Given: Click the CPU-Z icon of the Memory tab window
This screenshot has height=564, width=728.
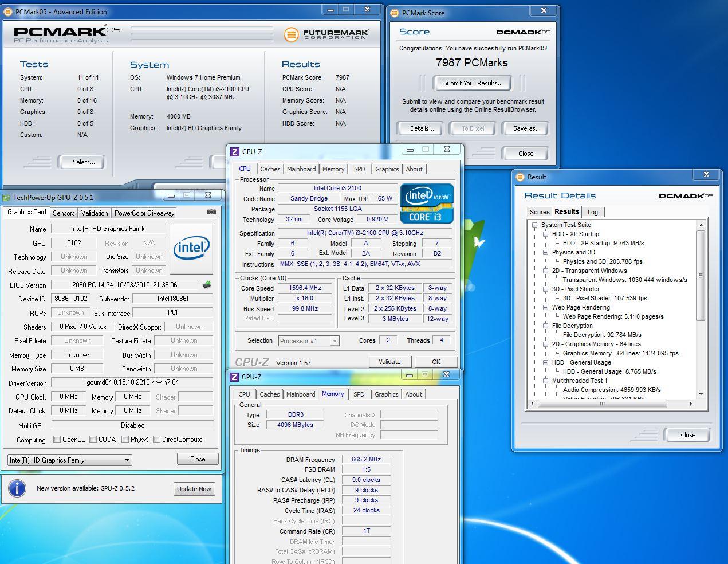Looking at the screenshot, I should [x=234, y=377].
